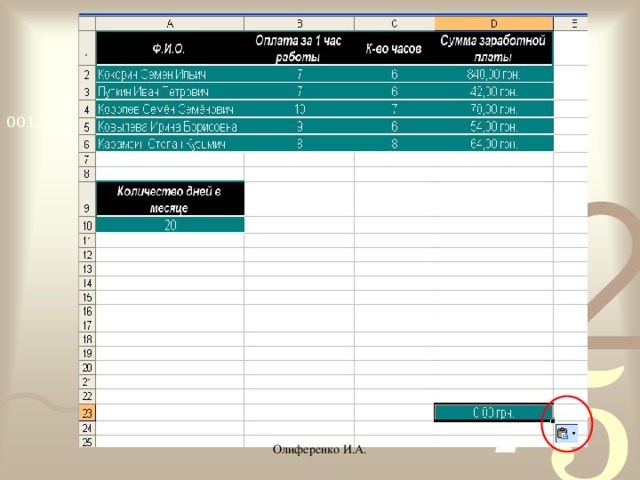The width and height of the screenshot is (640, 480).
Task: Click 'Сумма заработной платы' header cell
Action: pyautogui.click(x=493, y=48)
